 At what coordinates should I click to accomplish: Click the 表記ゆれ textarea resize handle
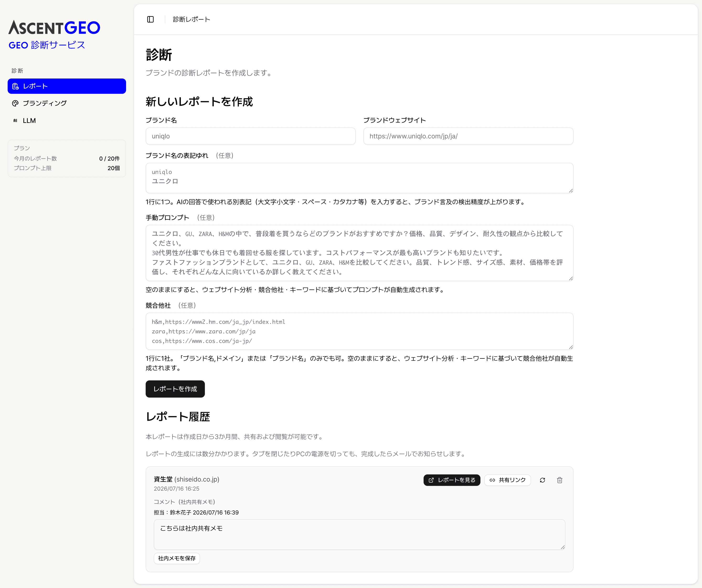(x=571, y=190)
